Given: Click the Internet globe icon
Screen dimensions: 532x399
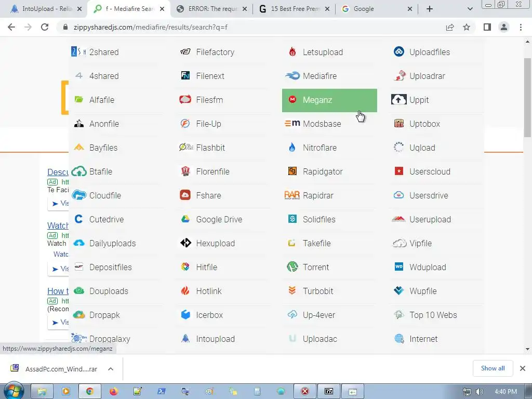Looking at the screenshot, I should (x=399, y=338).
